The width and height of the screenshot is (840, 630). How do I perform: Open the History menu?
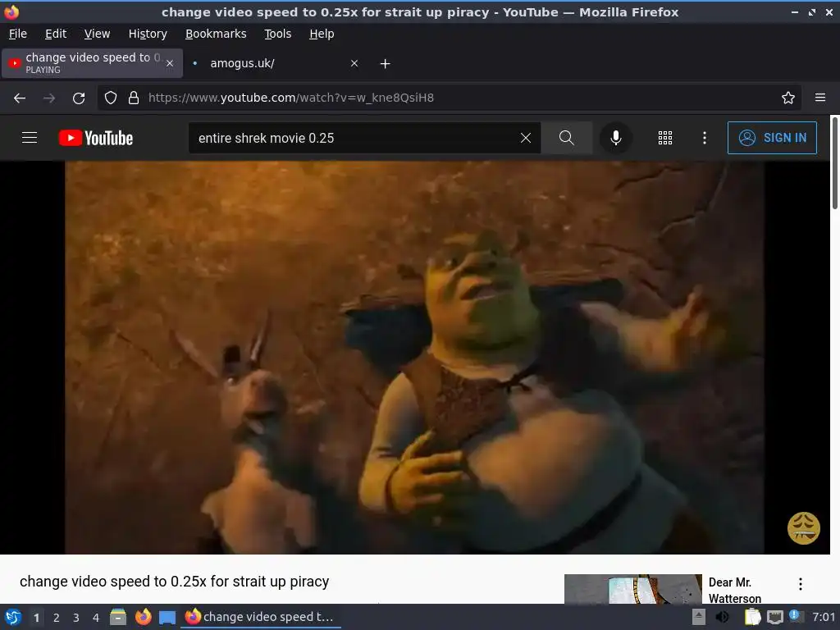click(x=148, y=34)
